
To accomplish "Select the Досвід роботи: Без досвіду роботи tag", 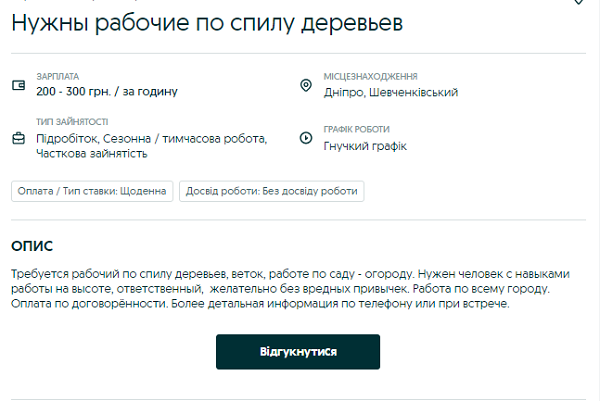I will point(271,191).
